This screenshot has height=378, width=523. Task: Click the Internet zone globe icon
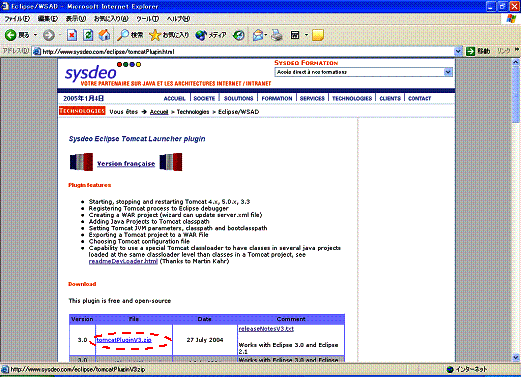pyautogui.click(x=450, y=369)
